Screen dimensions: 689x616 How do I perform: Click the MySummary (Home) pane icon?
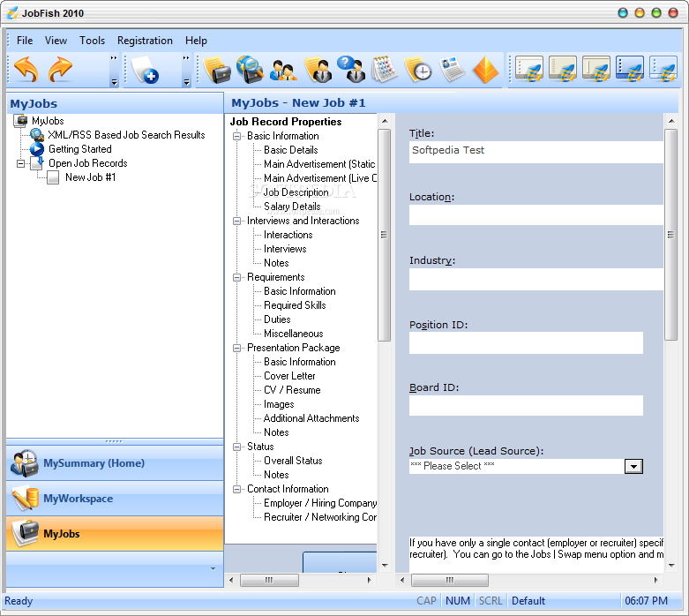(x=25, y=463)
